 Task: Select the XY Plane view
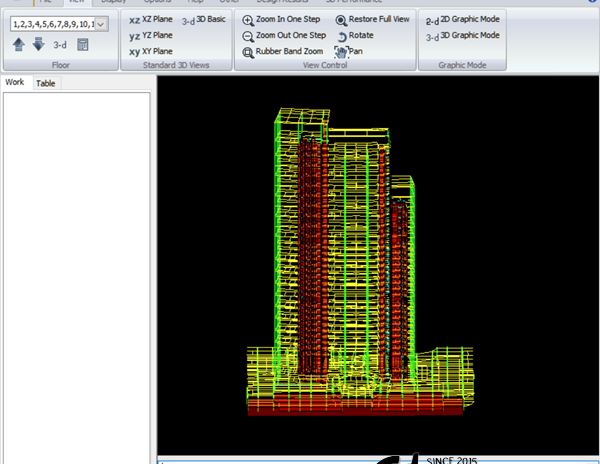[151, 51]
